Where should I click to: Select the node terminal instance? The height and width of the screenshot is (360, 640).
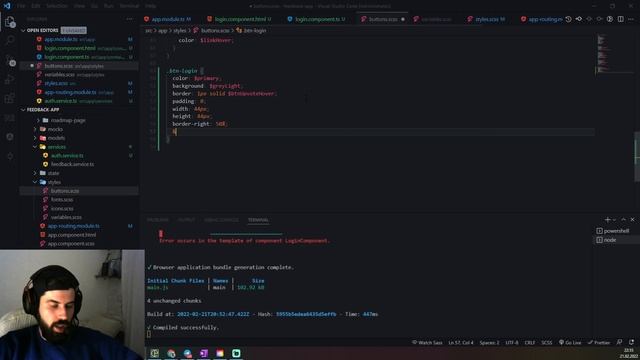click(616, 240)
